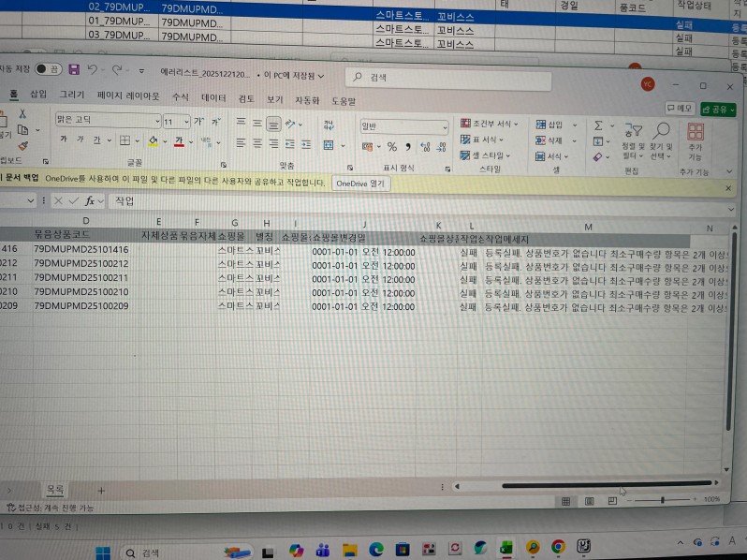Switch to Normal view in status bar
This screenshot has width=747, height=560.
point(566,501)
